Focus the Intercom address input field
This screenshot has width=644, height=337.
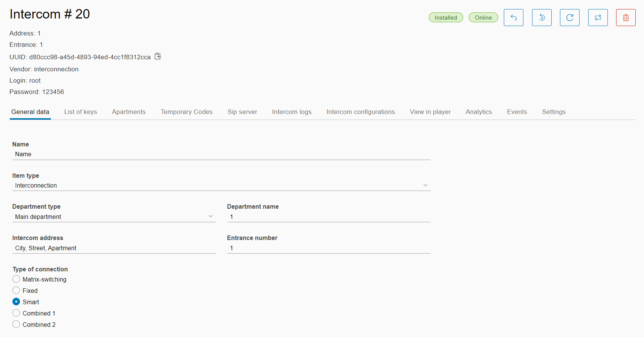tap(114, 248)
